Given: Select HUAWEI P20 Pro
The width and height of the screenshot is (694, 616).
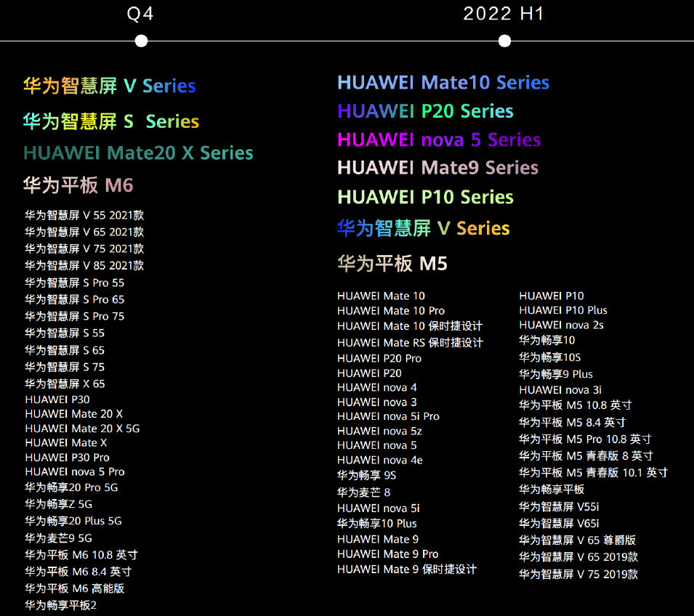Looking at the screenshot, I should click(379, 359).
